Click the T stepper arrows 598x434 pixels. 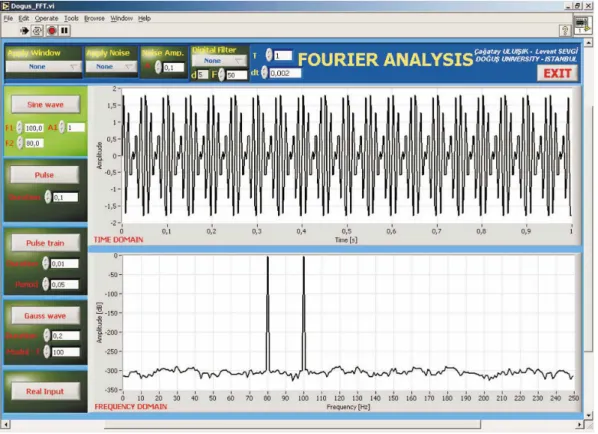click(269, 55)
